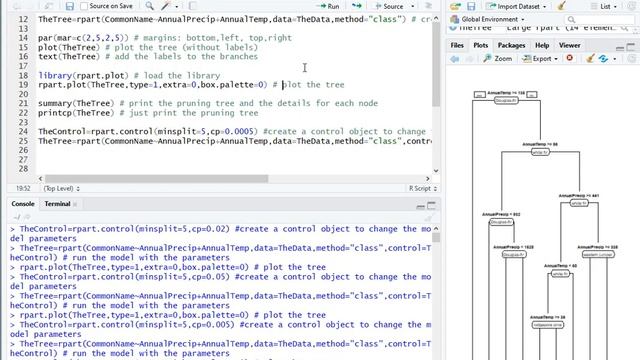The height and width of the screenshot is (360, 640).
Task: Click the editor scroll-left arrow
Action: tap(40, 179)
